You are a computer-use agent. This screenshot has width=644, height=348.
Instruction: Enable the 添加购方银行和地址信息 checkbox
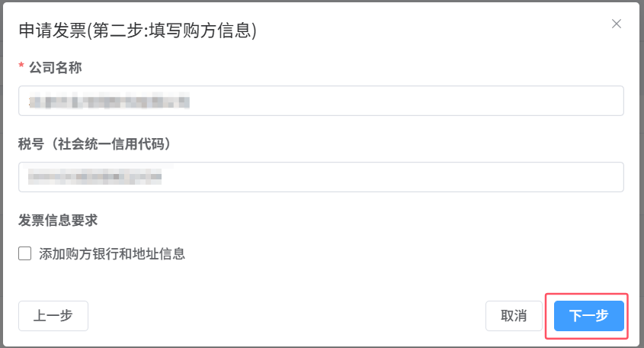pyautogui.click(x=25, y=253)
